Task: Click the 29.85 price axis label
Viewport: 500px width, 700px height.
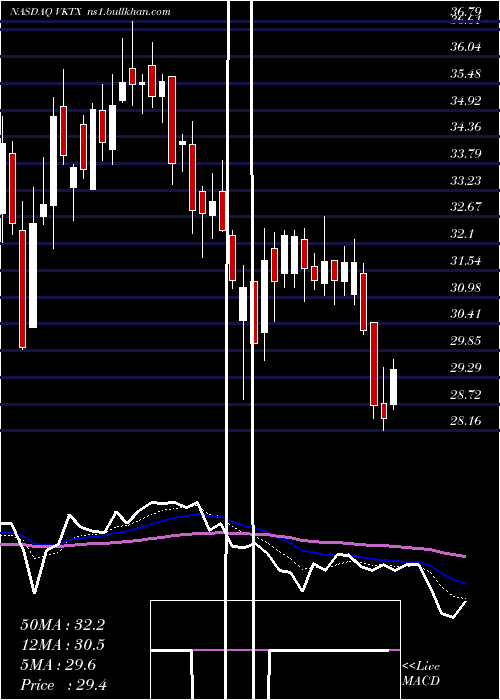Action: pyautogui.click(x=466, y=341)
